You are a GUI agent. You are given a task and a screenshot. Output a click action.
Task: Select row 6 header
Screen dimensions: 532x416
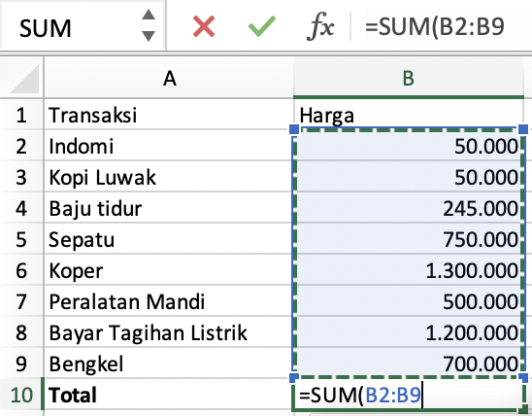tap(21, 270)
